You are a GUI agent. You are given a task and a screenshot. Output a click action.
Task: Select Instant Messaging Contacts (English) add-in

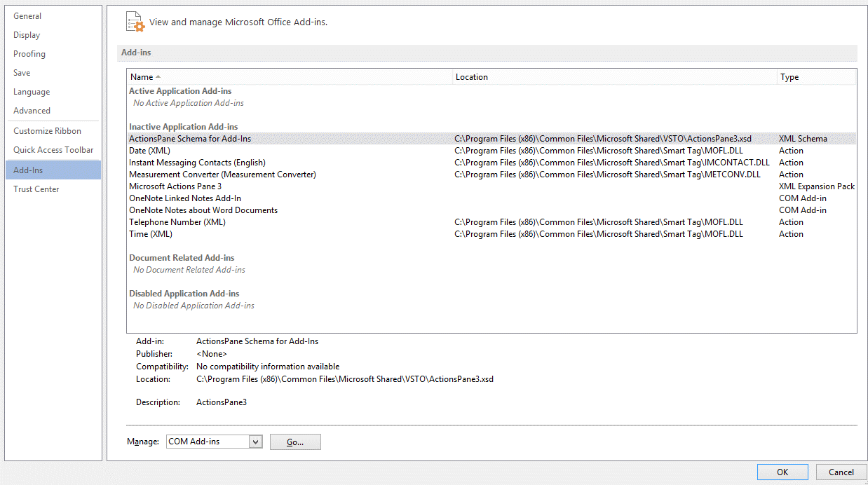click(491, 163)
